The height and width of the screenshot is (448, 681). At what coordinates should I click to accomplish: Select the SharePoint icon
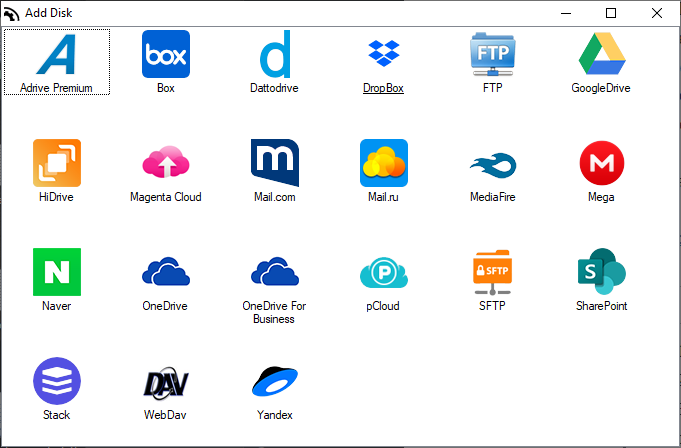pyautogui.click(x=602, y=272)
